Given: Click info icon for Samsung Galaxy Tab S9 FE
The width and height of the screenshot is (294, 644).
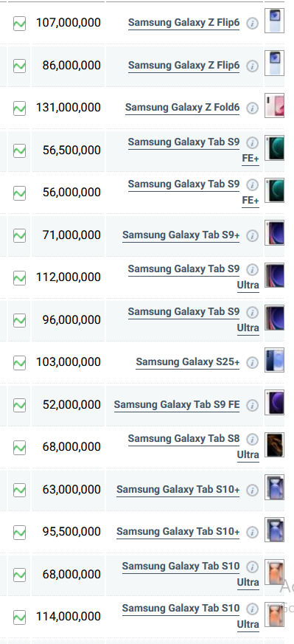Looking at the screenshot, I should [253, 406].
